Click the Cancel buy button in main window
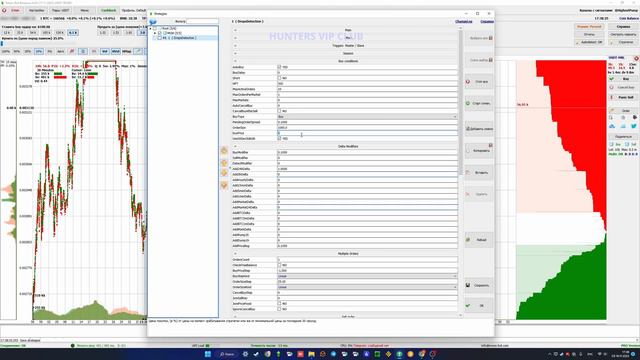This screenshot has width=640, height=360. (x=622, y=88)
